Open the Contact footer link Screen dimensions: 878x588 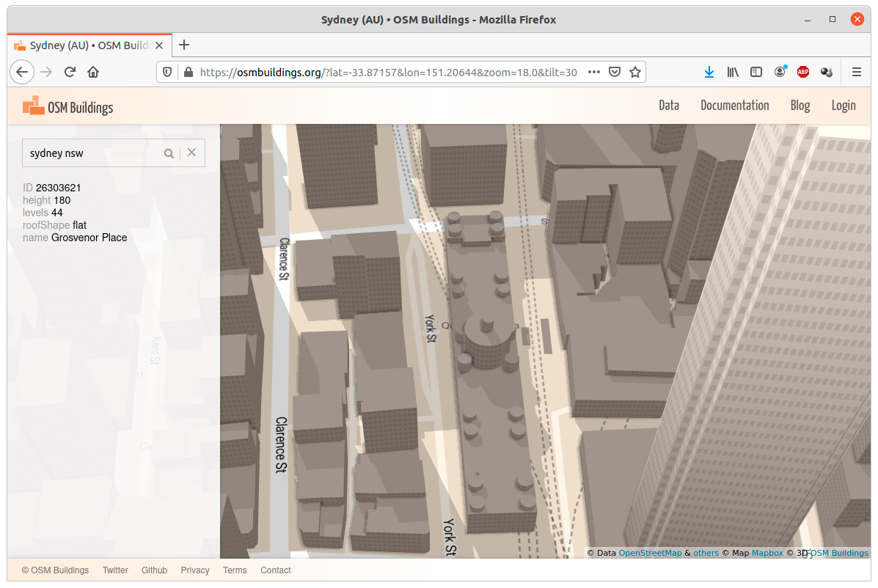pyautogui.click(x=276, y=570)
